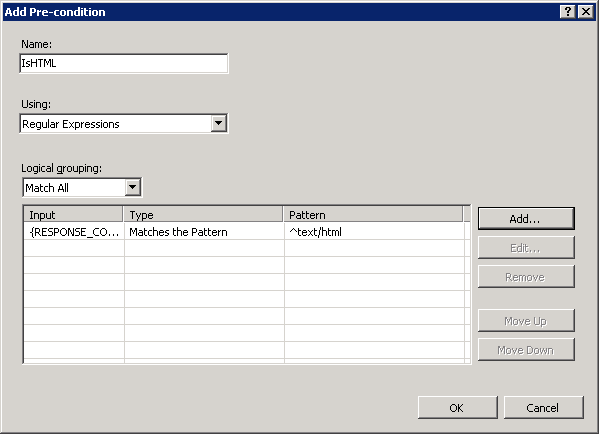This screenshot has width=599, height=434.
Task: Click the Pattern column header
Action: pyautogui.click(x=373, y=215)
